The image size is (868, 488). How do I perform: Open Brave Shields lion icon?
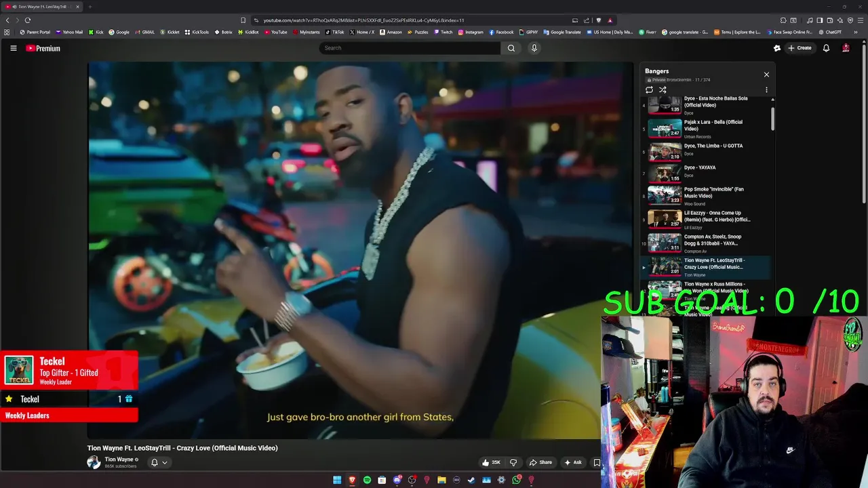click(599, 20)
